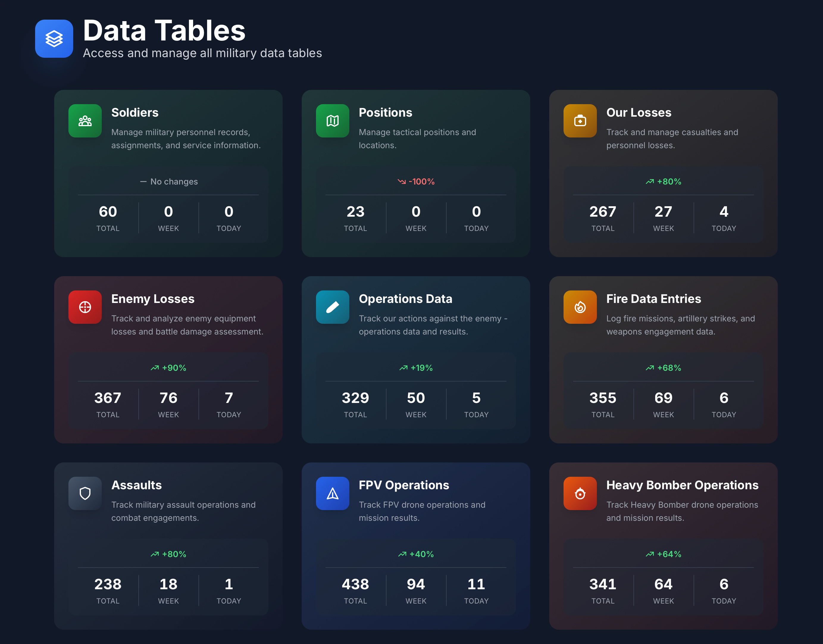
Task: Click the Fire Data Entries flame icon
Action: [580, 307]
